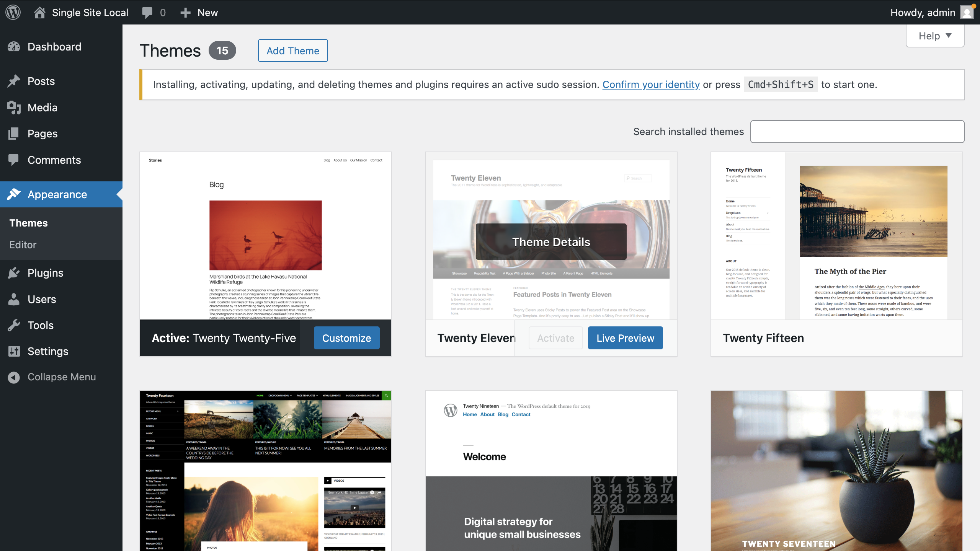
Task: Select Pages in the admin menu
Action: 61,134
